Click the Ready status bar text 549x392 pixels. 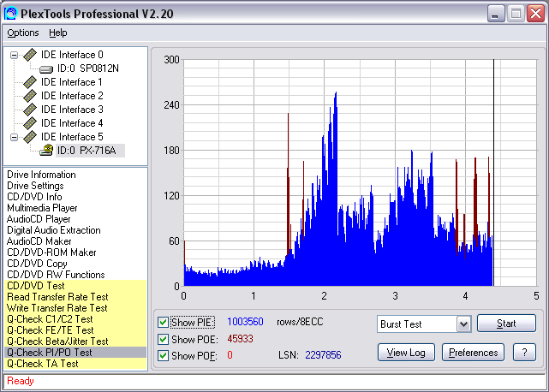click(21, 381)
